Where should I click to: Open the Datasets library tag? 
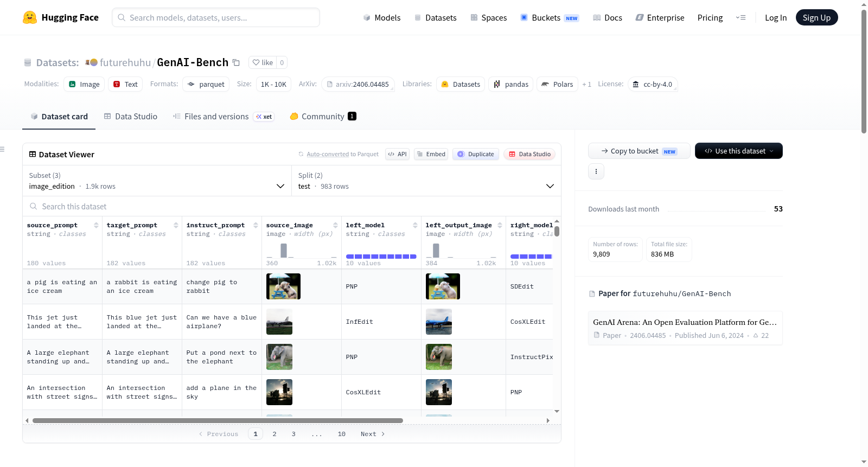461,84
